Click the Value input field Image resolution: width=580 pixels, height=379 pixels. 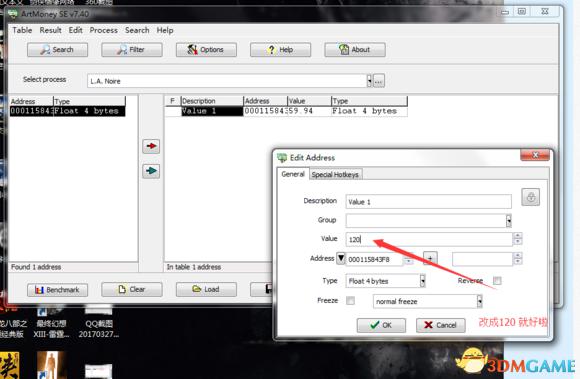429,239
